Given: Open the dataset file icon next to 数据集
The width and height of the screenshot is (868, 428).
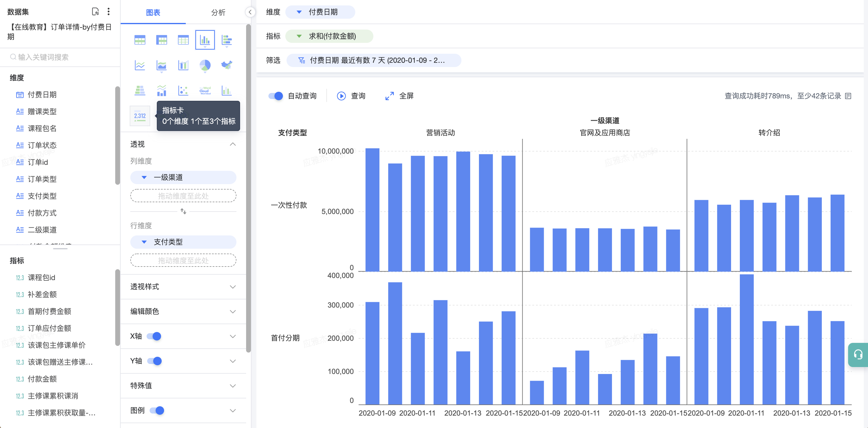Looking at the screenshot, I should point(95,12).
